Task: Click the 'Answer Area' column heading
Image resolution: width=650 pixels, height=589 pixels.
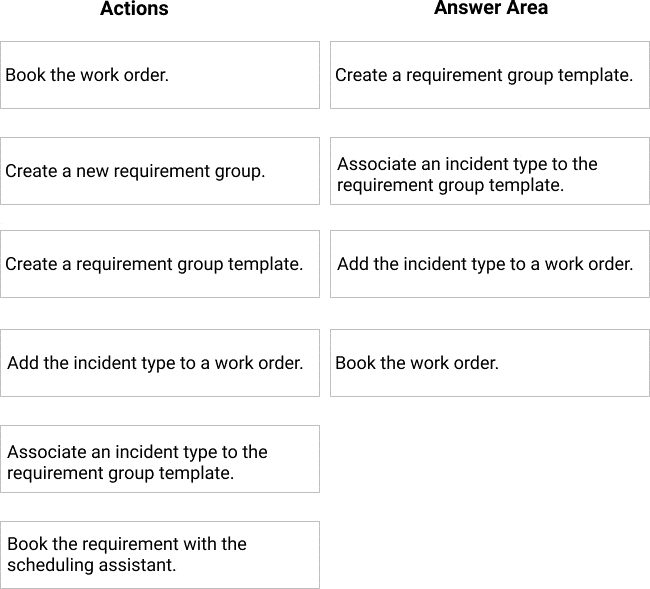Action: click(x=490, y=8)
